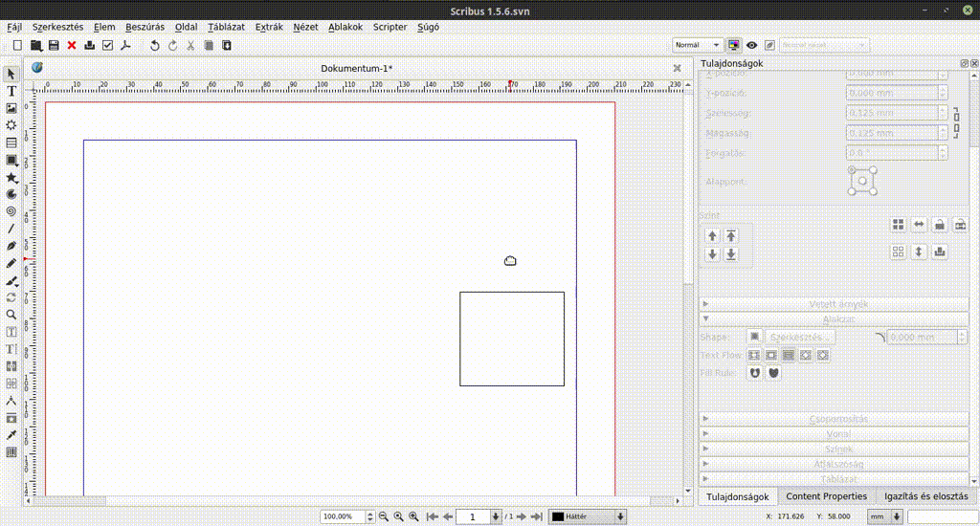
Task: Click the Undo arrow icon
Action: coord(155,45)
